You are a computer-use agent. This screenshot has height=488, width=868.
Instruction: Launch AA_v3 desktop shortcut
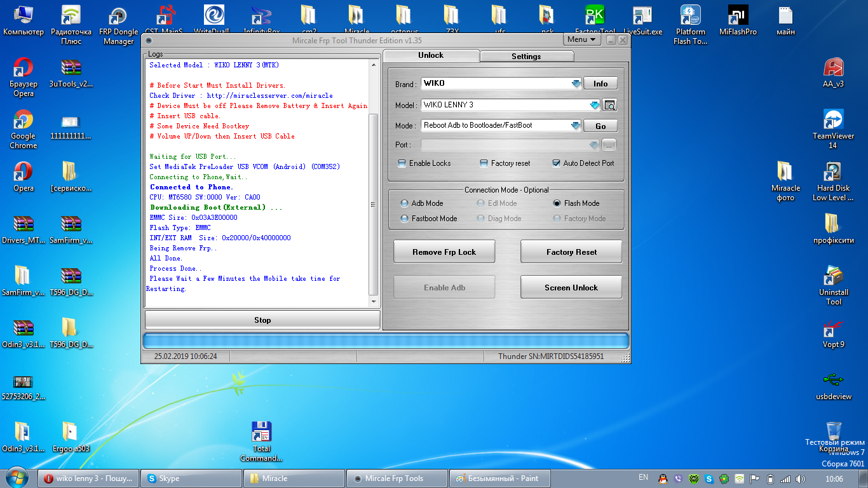(833, 72)
